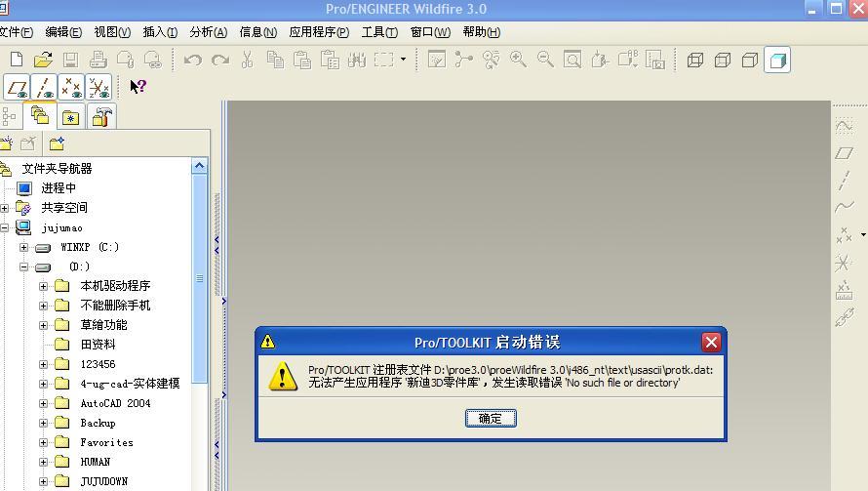This screenshot has width=868, height=491.
Task: Save the model using the diskette icon
Action: click(x=70, y=60)
